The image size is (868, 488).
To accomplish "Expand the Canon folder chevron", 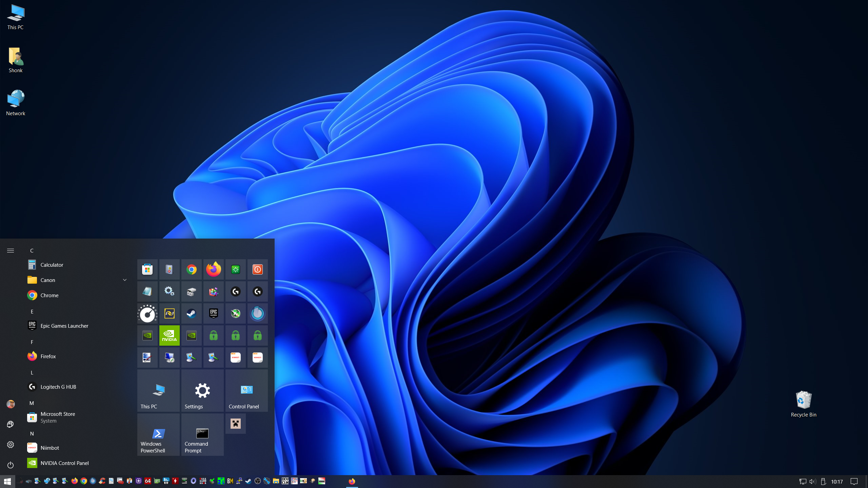I will click(x=125, y=280).
